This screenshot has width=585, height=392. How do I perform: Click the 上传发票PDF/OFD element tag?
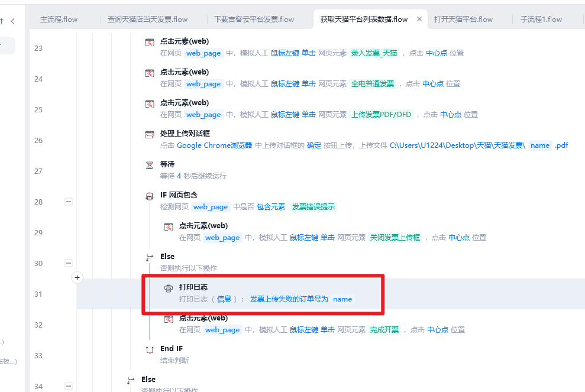tap(382, 115)
